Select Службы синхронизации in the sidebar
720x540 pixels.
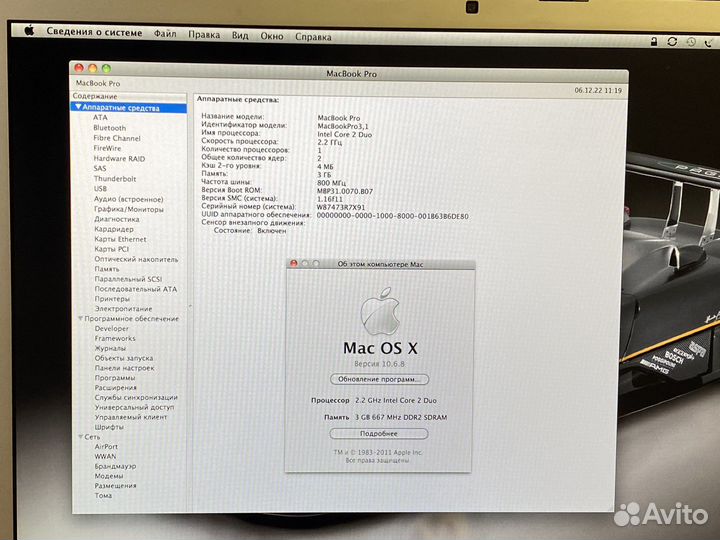tap(136, 398)
